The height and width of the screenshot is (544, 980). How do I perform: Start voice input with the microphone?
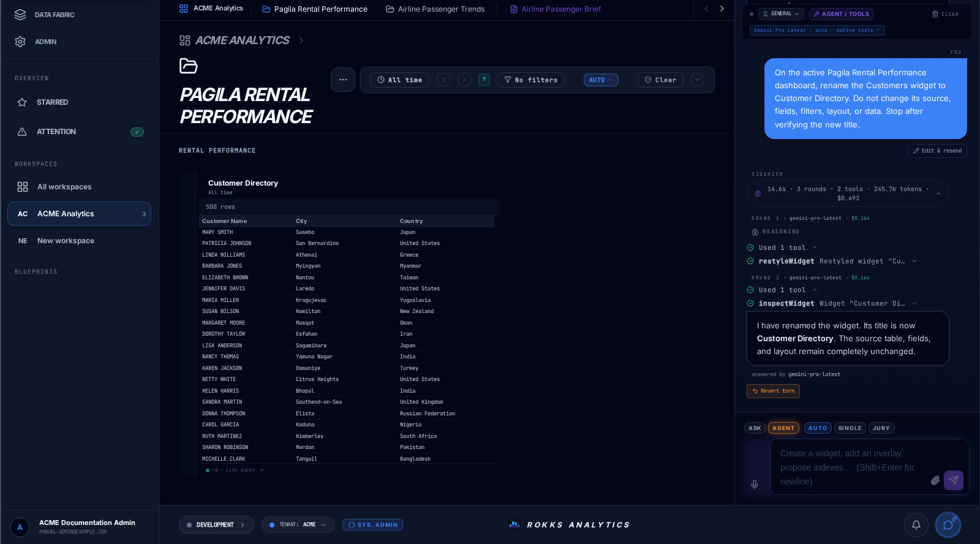(x=755, y=485)
